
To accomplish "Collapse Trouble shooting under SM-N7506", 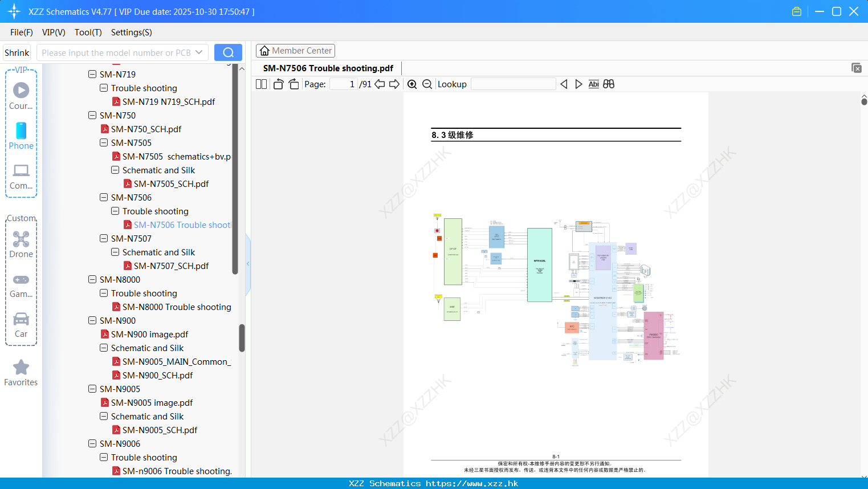I will point(115,211).
